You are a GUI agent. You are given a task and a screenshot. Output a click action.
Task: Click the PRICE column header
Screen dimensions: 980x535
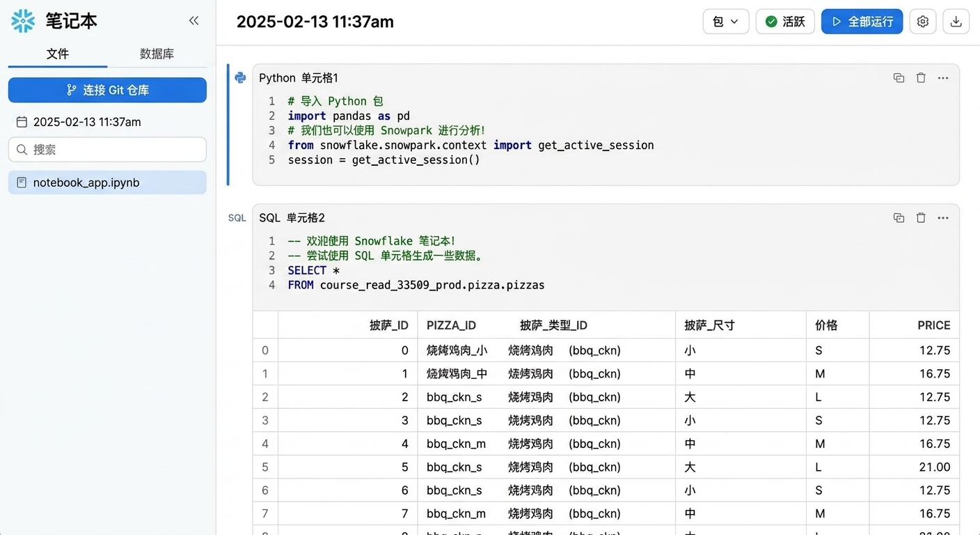pos(934,325)
